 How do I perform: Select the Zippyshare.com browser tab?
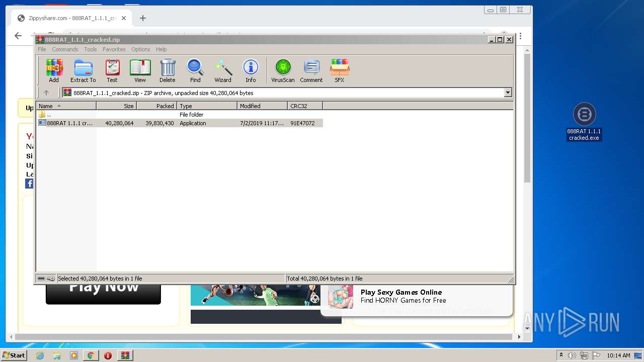70,18
